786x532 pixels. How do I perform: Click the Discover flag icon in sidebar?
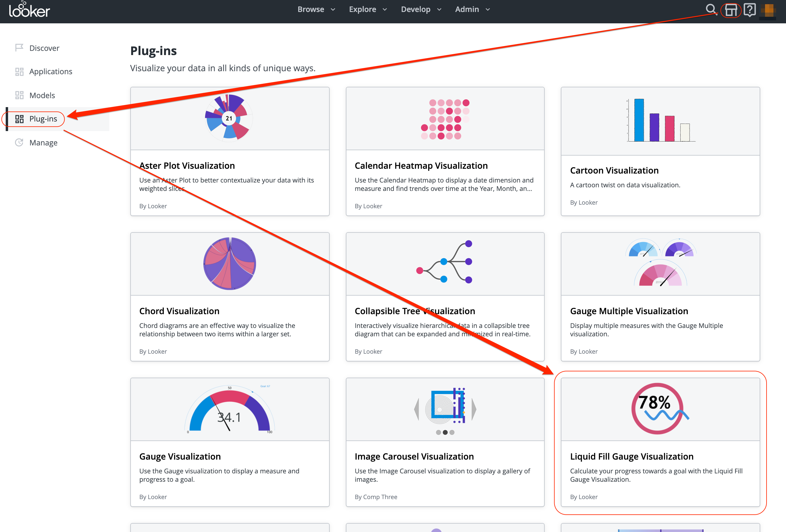(19, 48)
